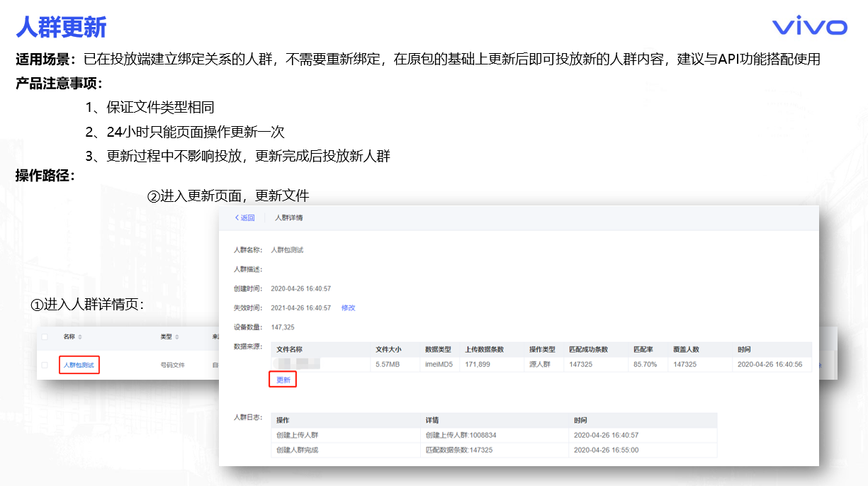Click the vivo logo

click(x=809, y=28)
